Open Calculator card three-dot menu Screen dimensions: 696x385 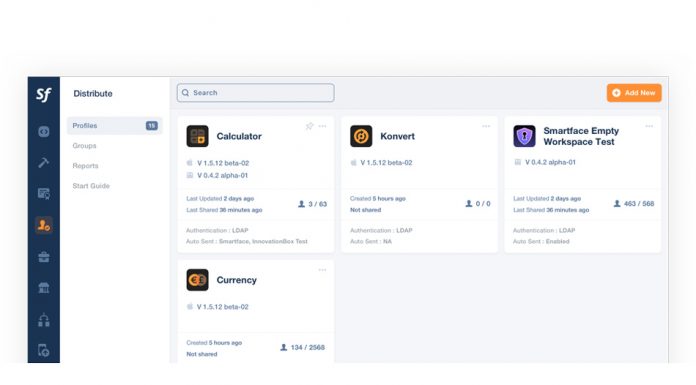tap(323, 126)
